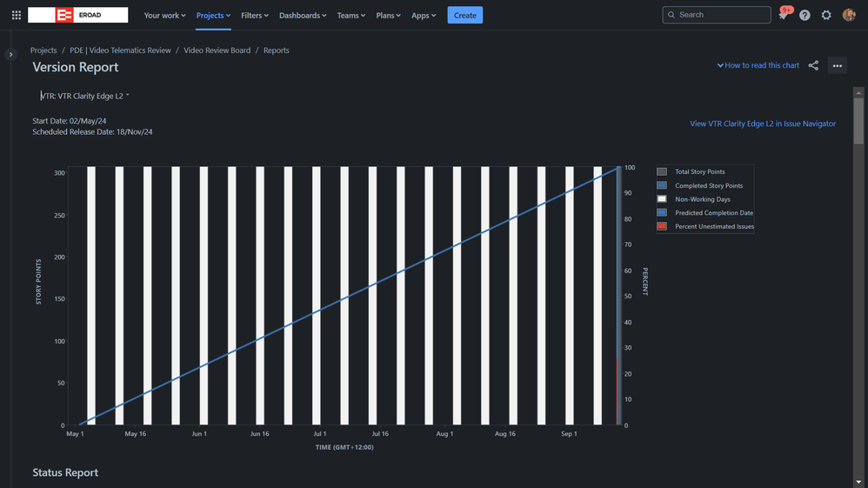Open the Apps menu
This screenshot has height=488, width=868.
pos(424,15)
